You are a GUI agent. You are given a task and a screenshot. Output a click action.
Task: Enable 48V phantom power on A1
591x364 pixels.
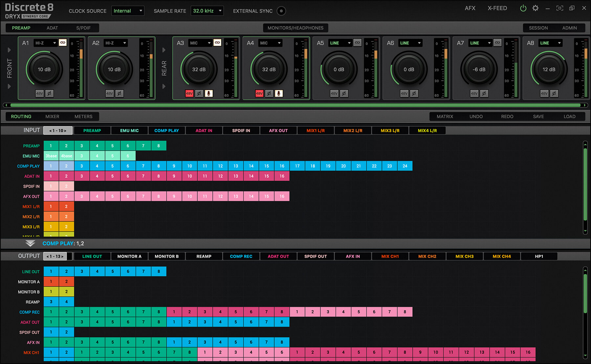[x=39, y=93]
